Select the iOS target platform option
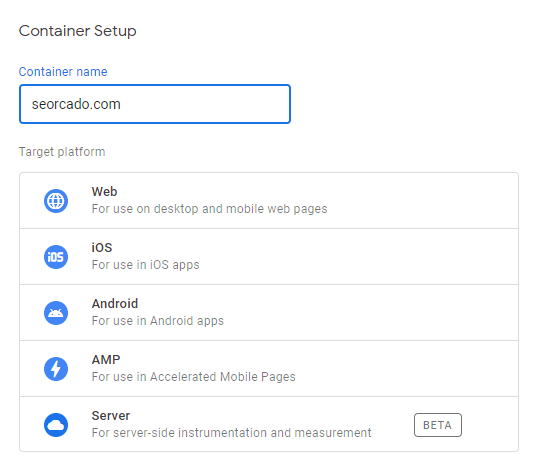 (x=269, y=257)
